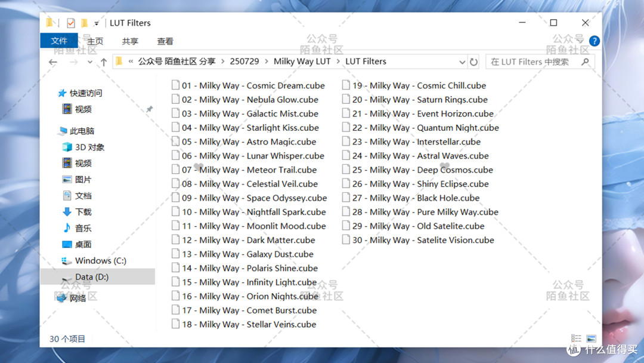Click the New Folder quick access icon
The height and width of the screenshot is (363, 644).
(x=84, y=23)
